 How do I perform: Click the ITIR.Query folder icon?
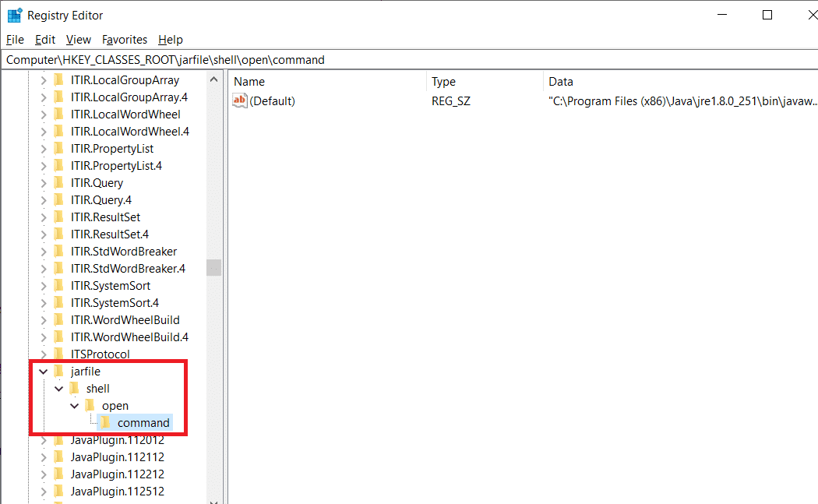coord(58,182)
